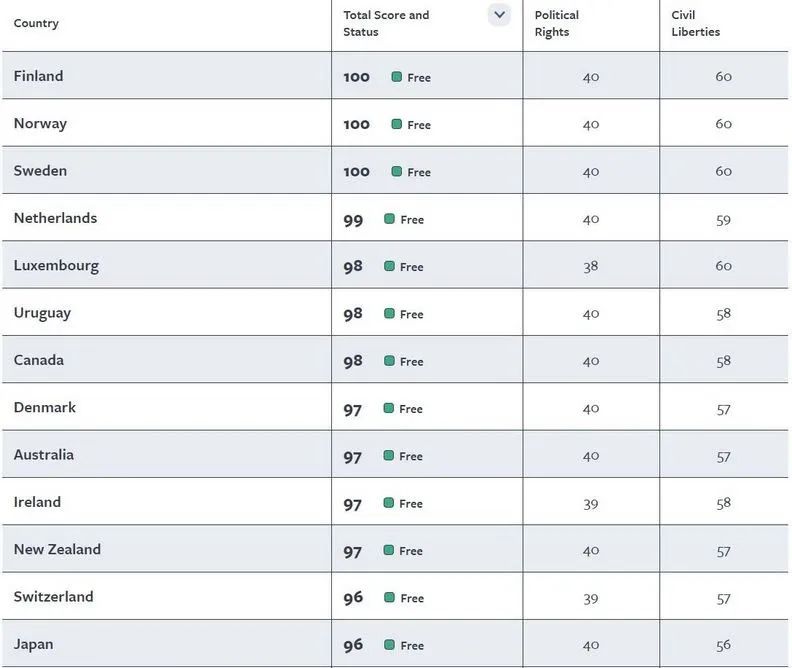This screenshot has width=792, height=668.
Task: Open the Denmark country link
Action: click(45, 408)
